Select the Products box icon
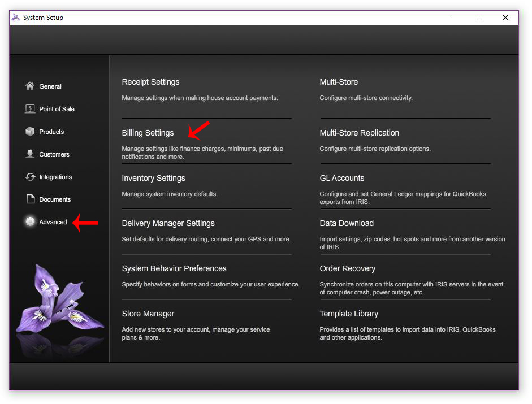Viewport: 532px width, 404px height. coord(30,132)
